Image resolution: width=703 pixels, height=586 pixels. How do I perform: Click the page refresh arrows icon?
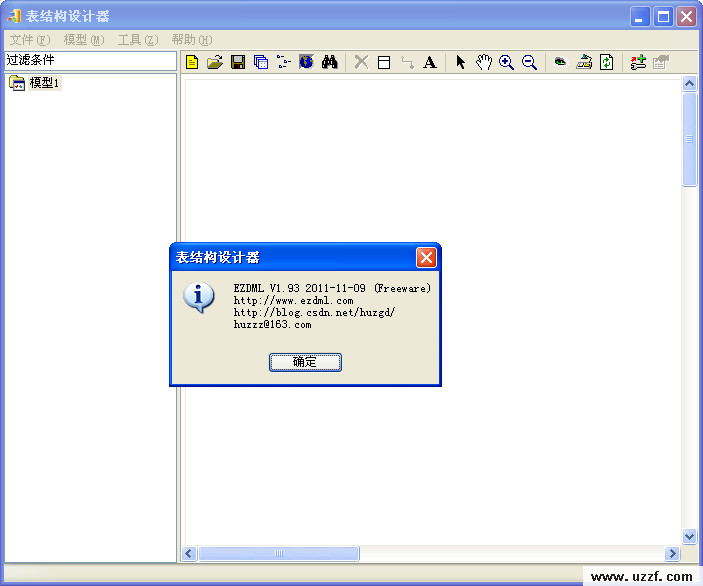pyautogui.click(x=607, y=62)
